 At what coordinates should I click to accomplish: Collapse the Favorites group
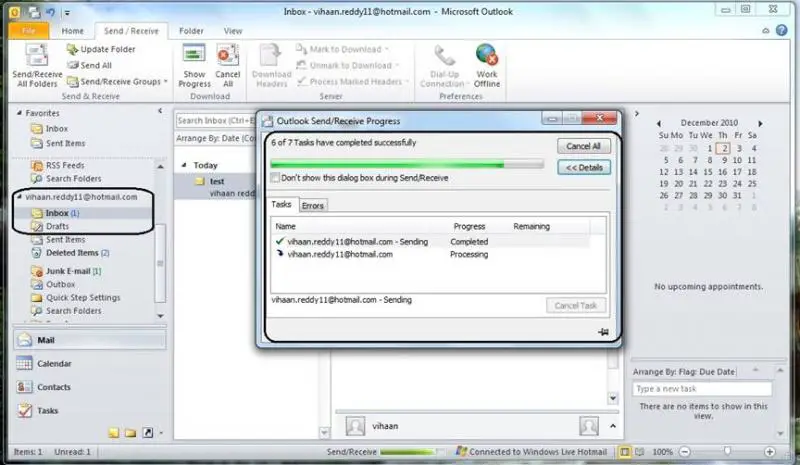coord(19,113)
